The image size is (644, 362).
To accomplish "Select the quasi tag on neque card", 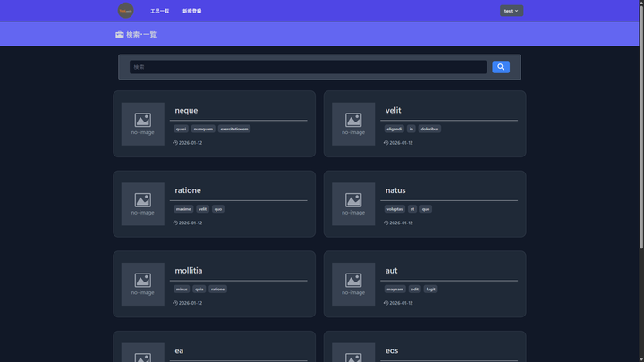I will [181, 129].
